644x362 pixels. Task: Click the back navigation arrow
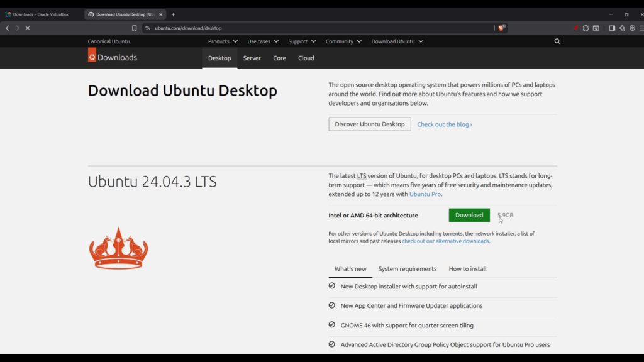coord(7,28)
